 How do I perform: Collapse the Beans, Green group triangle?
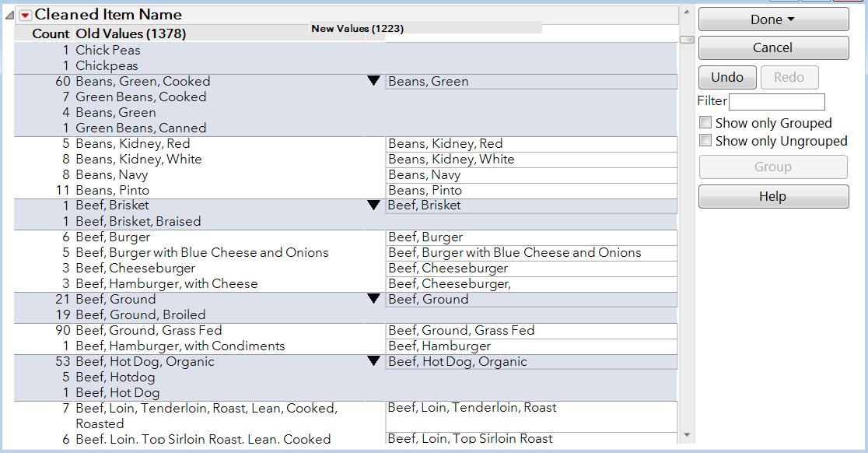click(373, 81)
